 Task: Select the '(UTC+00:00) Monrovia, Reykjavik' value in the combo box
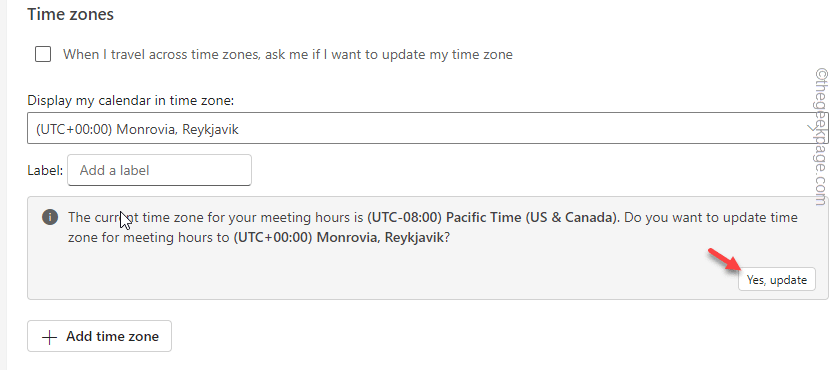pos(137,129)
